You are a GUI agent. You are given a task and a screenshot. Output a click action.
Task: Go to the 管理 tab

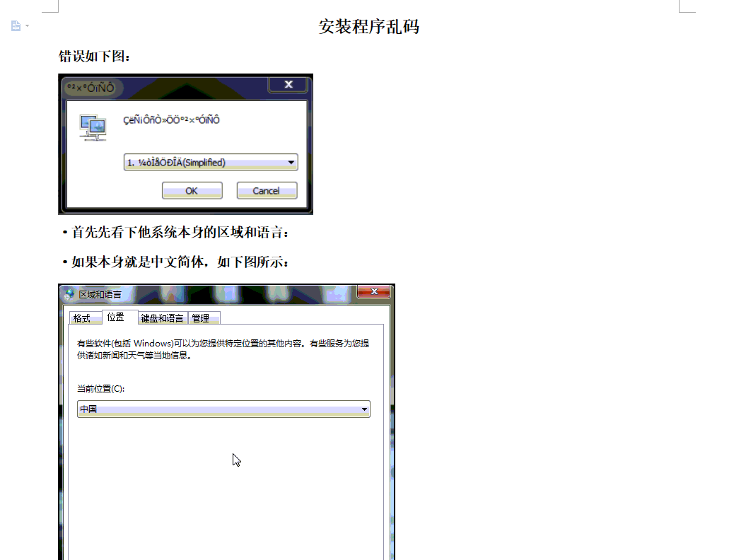(x=201, y=318)
